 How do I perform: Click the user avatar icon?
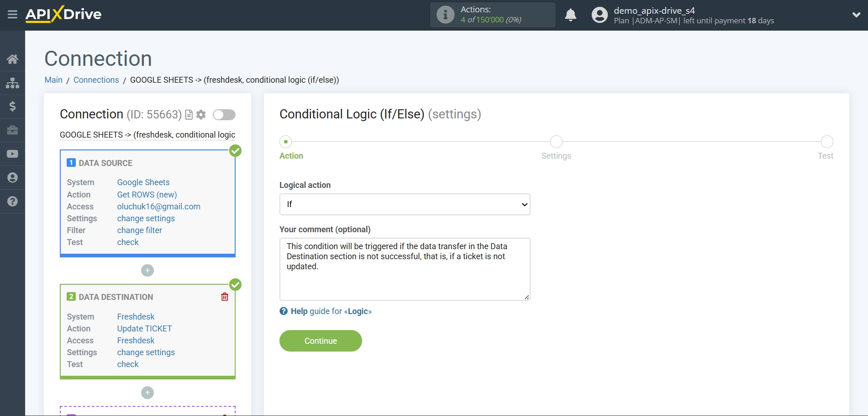600,15
